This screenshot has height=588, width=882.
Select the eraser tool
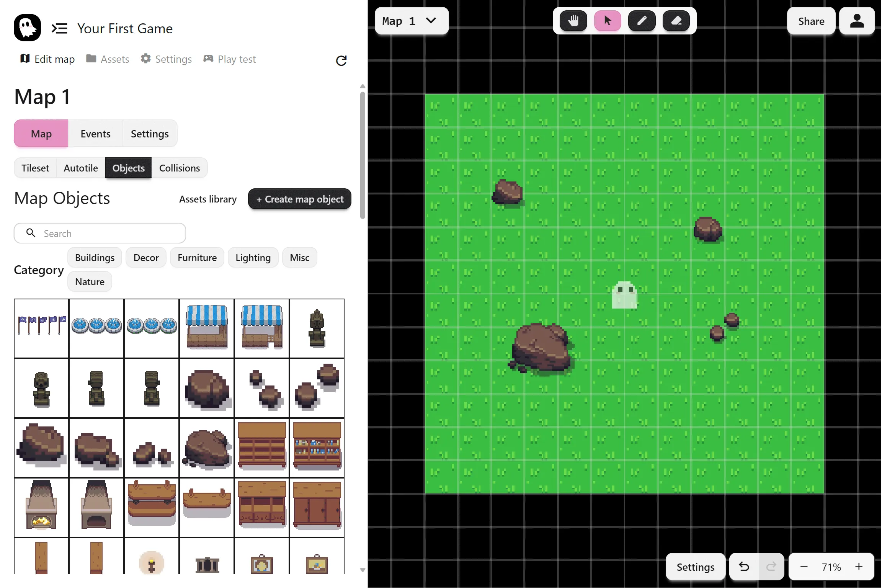pos(676,21)
